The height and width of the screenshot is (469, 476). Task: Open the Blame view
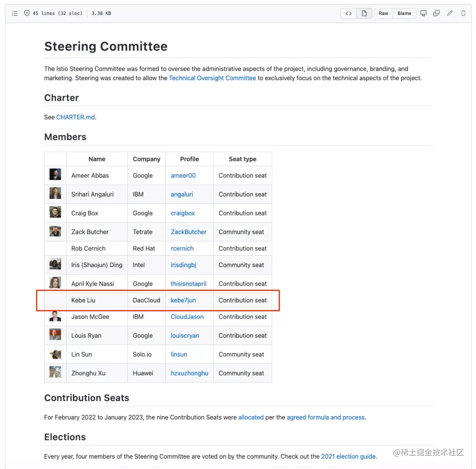pos(404,13)
